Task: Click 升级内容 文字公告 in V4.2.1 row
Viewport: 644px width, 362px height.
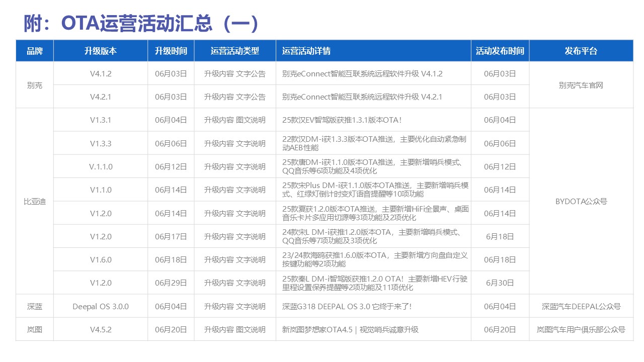Action: [x=235, y=97]
